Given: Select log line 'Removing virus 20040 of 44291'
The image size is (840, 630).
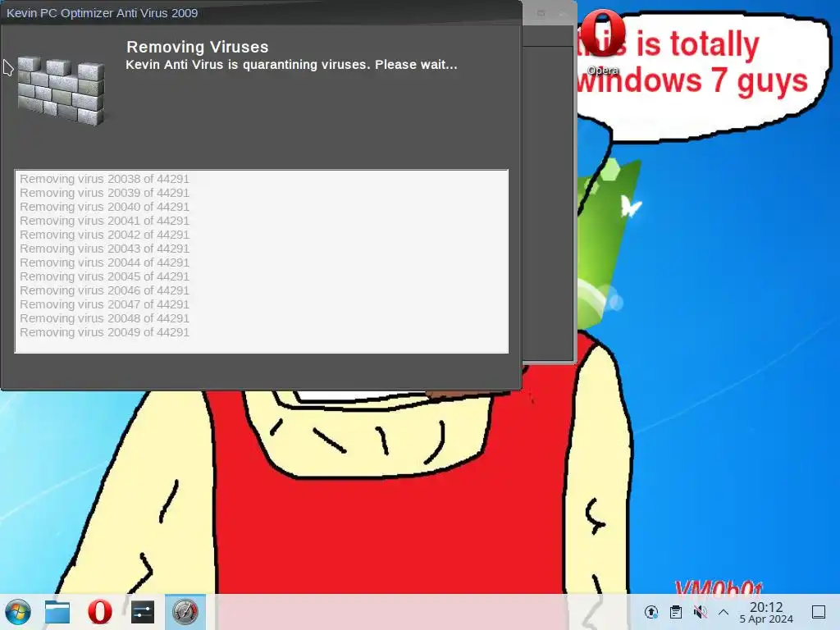Looking at the screenshot, I should pyautogui.click(x=104, y=207).
